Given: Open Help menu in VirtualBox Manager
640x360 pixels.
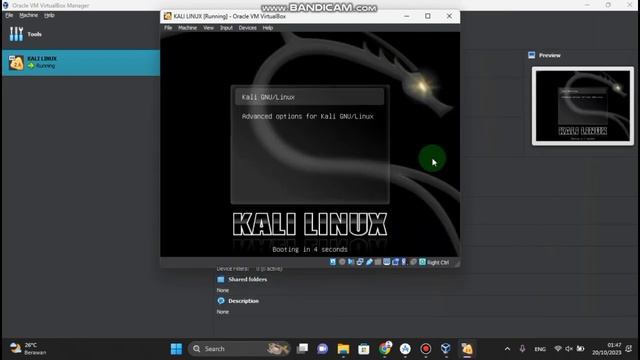Looking at the screenshot, I should [49, 15].
